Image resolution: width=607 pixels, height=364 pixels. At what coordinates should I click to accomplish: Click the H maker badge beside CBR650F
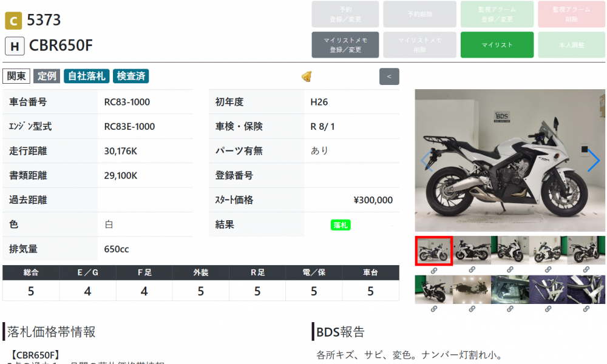pyautogui.click(x=15, y=46)
